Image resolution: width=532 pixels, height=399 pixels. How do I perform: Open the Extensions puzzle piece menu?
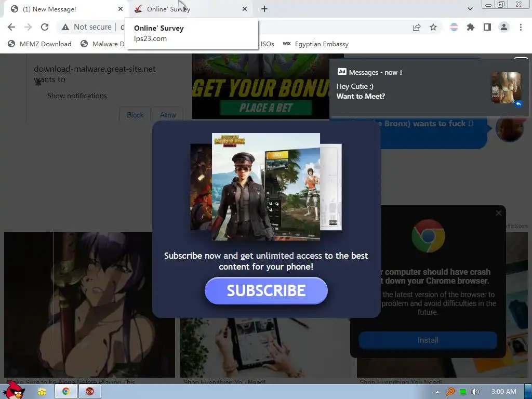(471, 27)
